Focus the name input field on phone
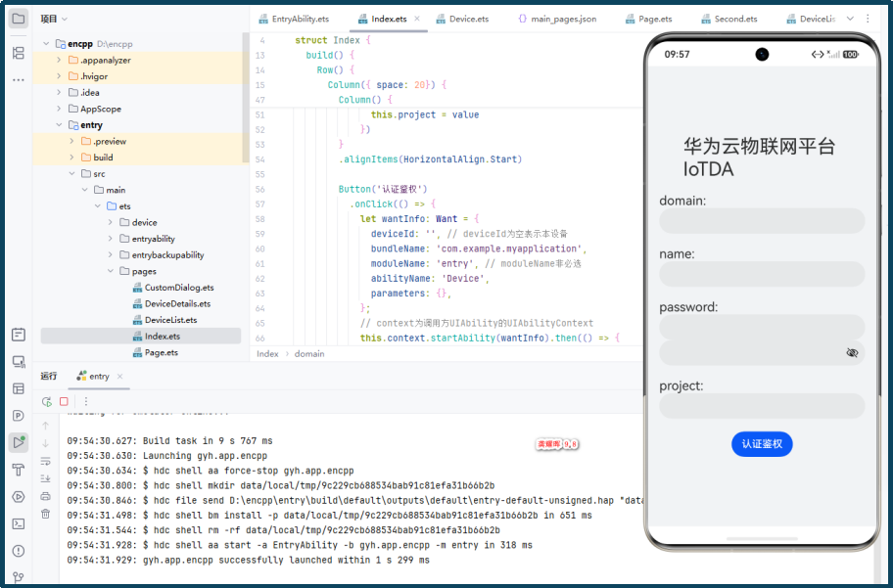Viewport: 893px width, 588px height. coord(762,274)
